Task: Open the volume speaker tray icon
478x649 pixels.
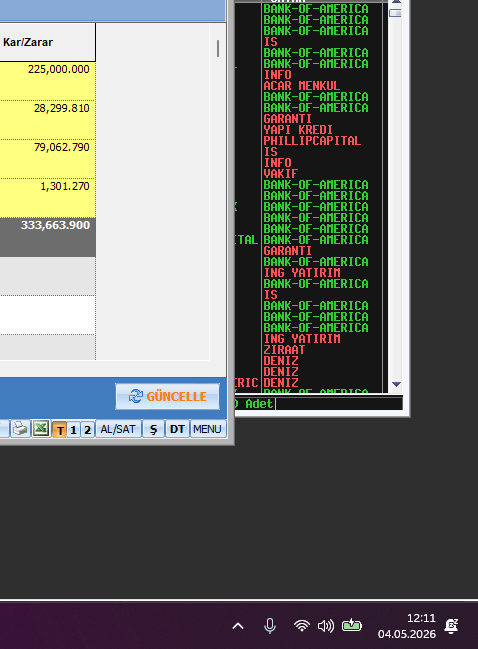Action: coord(326,626)
